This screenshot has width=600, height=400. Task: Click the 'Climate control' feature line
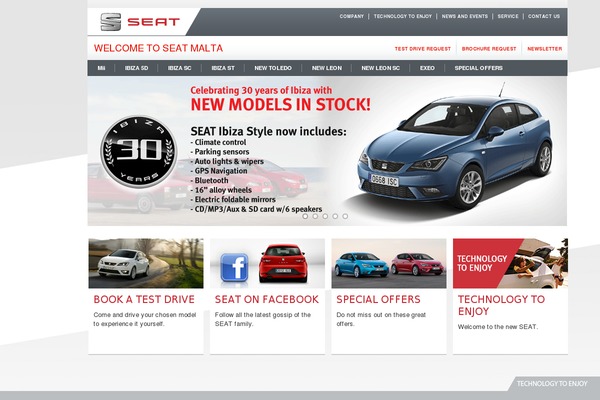tap(218, 142)
